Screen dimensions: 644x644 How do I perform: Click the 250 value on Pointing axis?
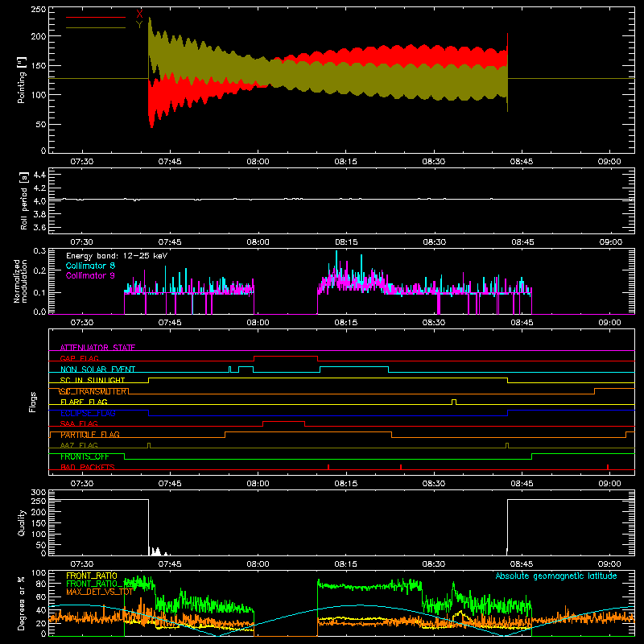pos(38,10)
